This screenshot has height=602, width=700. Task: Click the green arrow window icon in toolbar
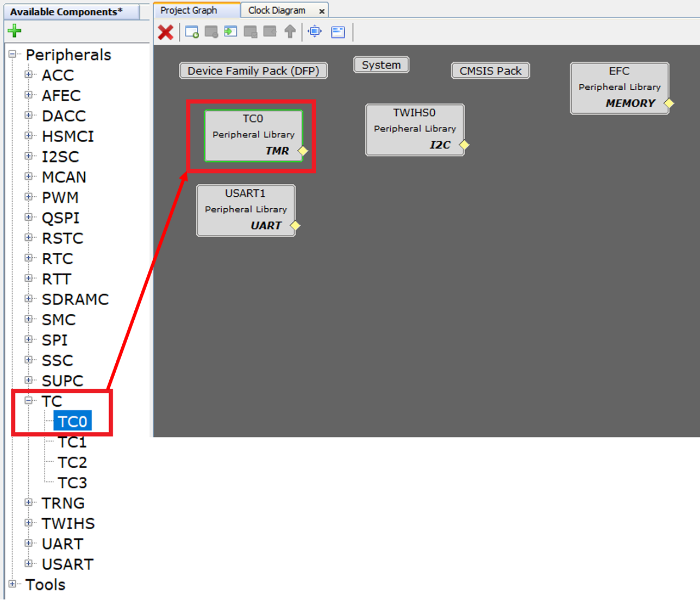point(231,32)
